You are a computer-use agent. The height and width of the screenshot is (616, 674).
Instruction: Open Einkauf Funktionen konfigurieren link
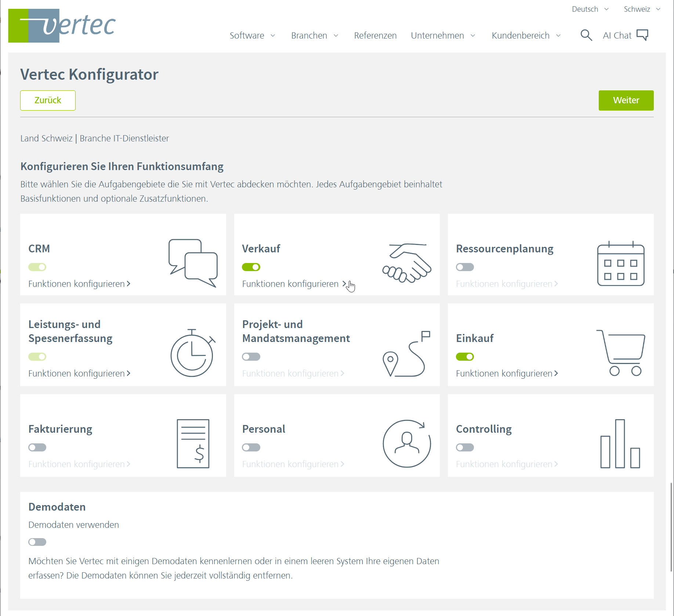point(507,374)
